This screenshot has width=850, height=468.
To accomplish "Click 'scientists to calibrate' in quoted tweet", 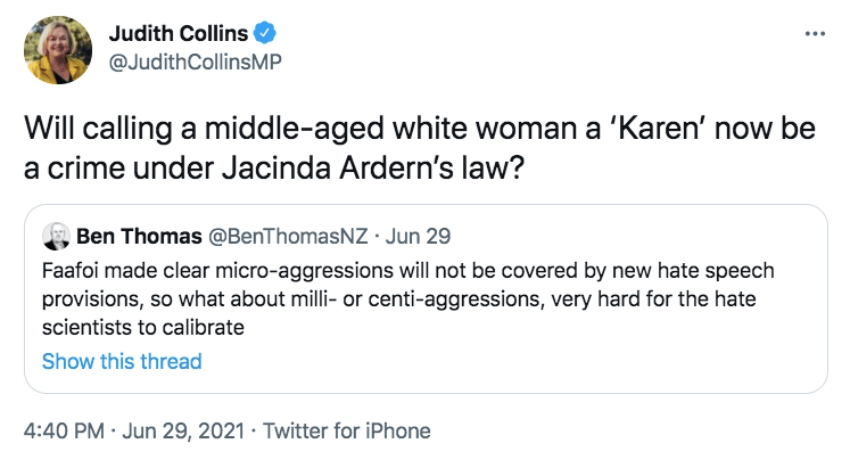I will point(144,327).
